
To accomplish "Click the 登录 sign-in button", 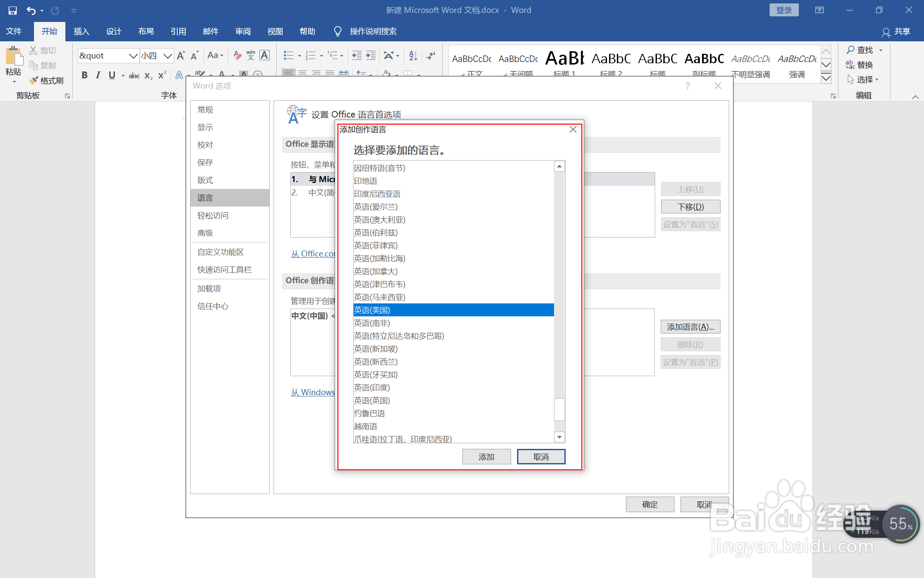I will point(784,10).
